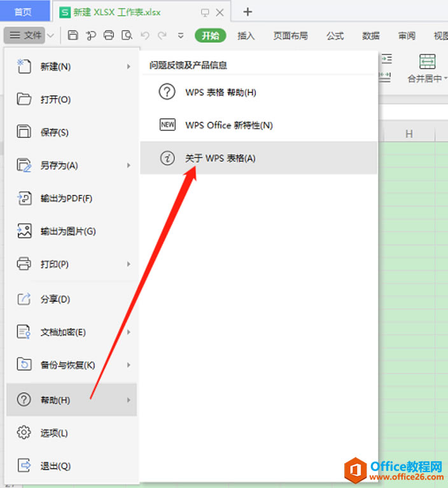Open 关于 WPS 表格(A)
Screen dimensions: 448x488
click(x=259, y=158)
